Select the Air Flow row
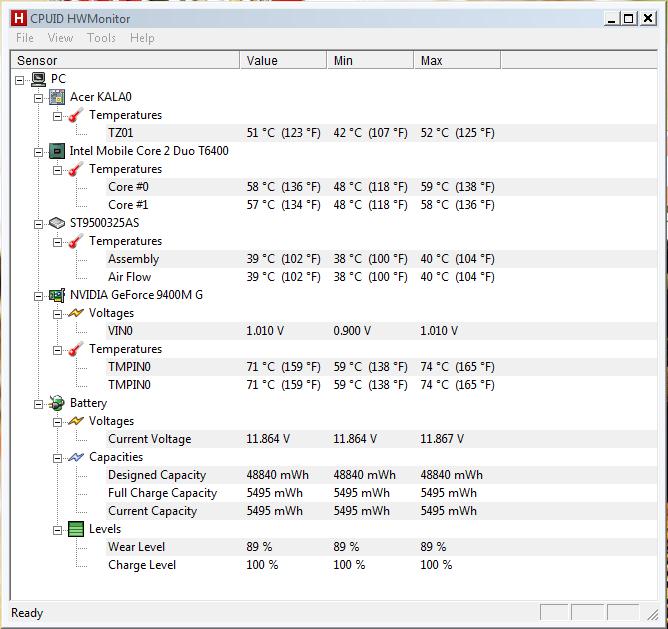 click(x=381, y=277)
